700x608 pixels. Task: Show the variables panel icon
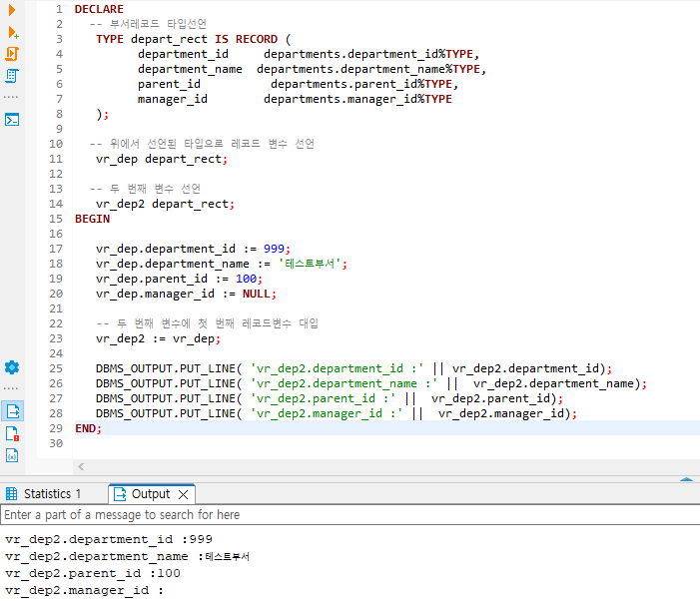(12, 455)
